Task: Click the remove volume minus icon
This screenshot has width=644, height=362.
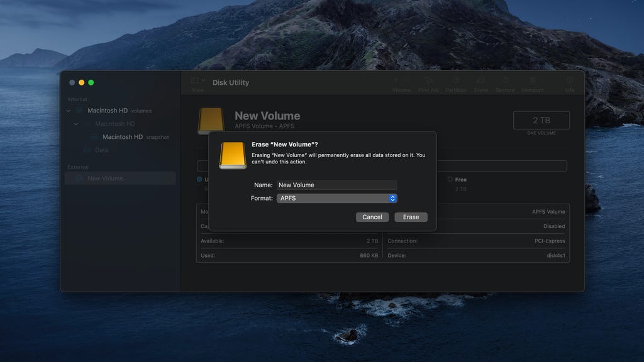Action: [408, 80]
